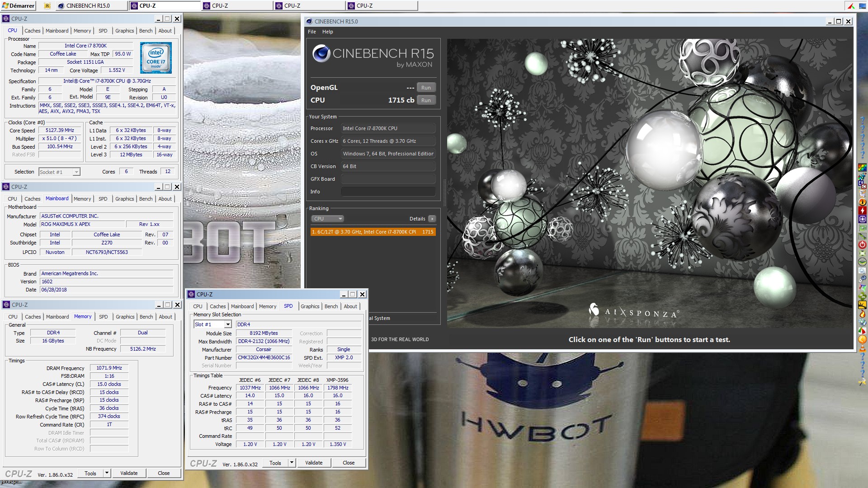
Task: Select the 1715 ranking entry row
Action: click(x=373, y=232)
